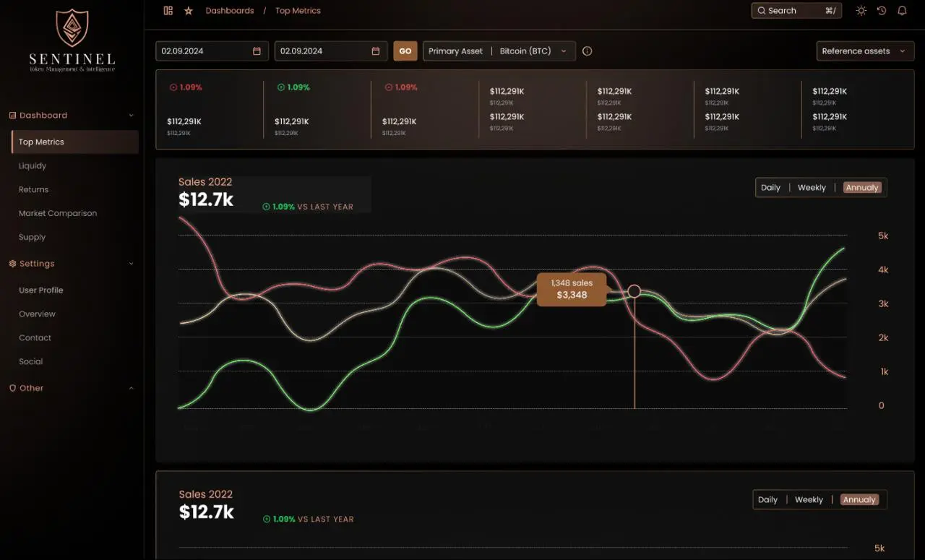Switch theme with the sun icon
Image resolution: width=925 pixels, height=560 pixels.
tap(861, 11)
